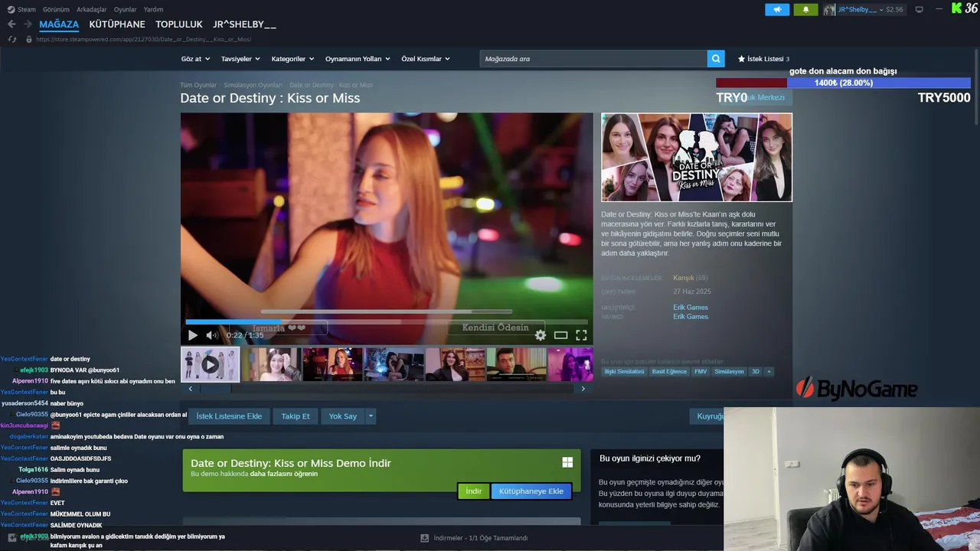This screenshot has width=980, height=551.
Task: Focus the Mağazada ara search field
Action: (593, 59)
